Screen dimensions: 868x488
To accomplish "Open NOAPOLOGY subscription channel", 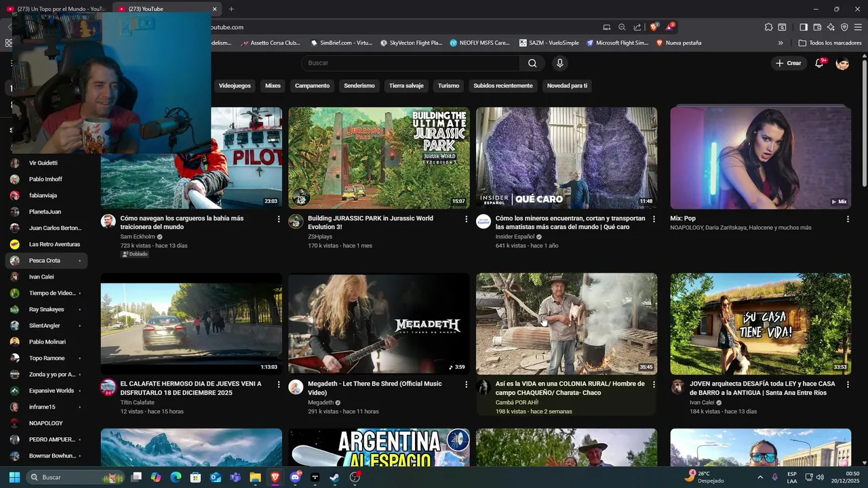I will pyautogui.click(x=46, y=423).
